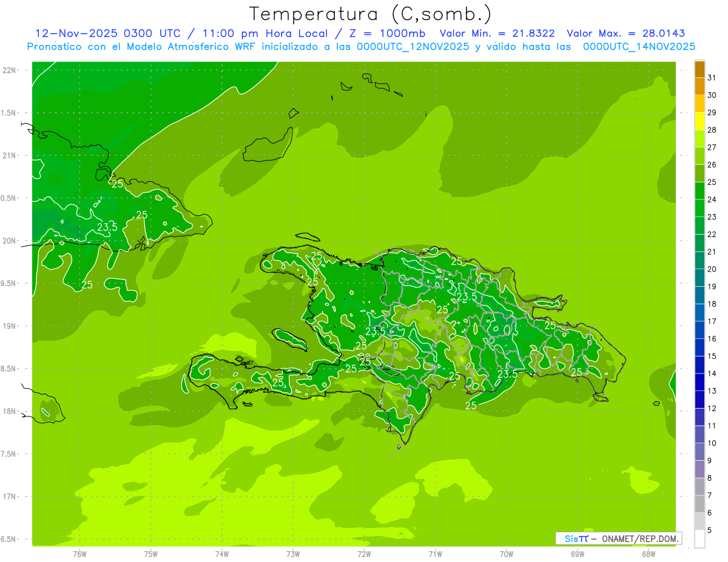The height and width of the screenshot is (562, 728).
Task: Click the legend value "16"
Action: 712,339
